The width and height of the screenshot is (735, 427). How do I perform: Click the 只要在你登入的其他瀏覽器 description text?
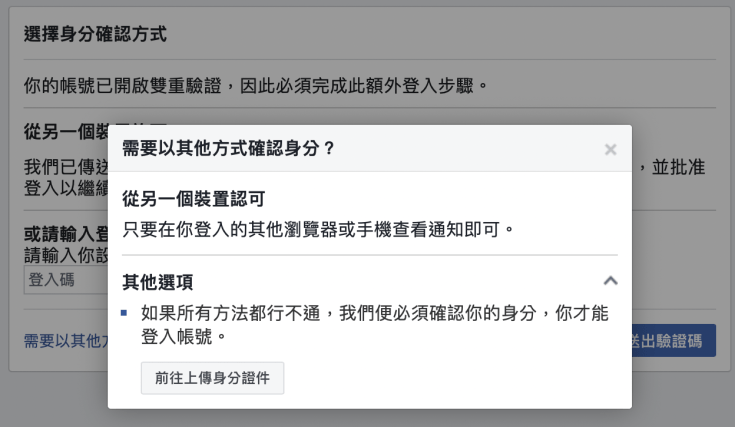317,229
